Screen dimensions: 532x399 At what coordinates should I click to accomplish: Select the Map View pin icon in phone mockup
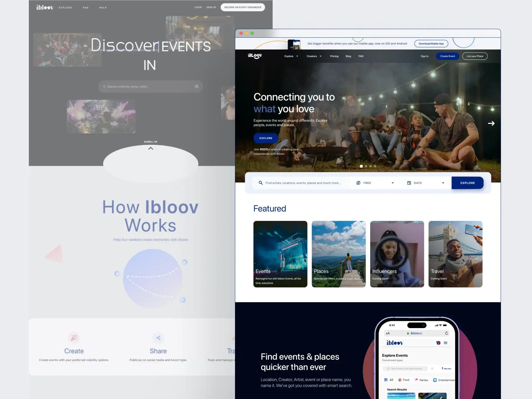point(443,369)
